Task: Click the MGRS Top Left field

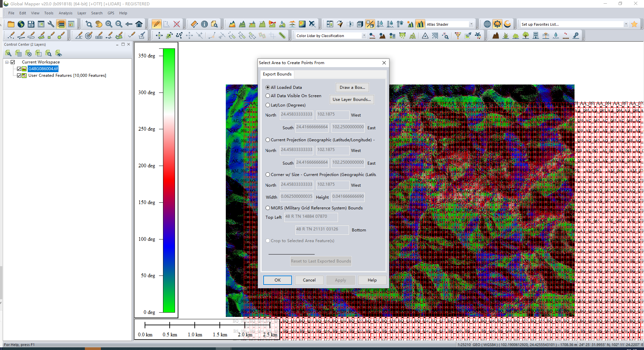Action: [311, 217]
